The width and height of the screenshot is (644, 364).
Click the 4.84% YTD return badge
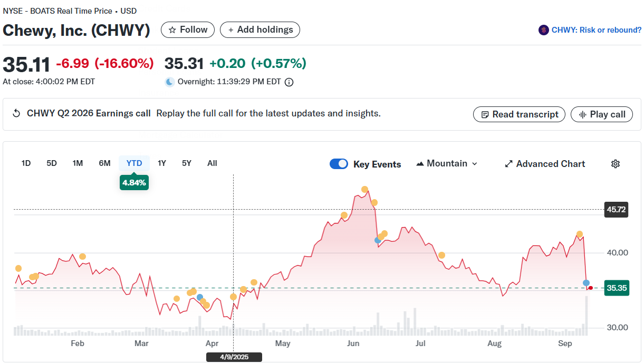(x=134, y=183)
